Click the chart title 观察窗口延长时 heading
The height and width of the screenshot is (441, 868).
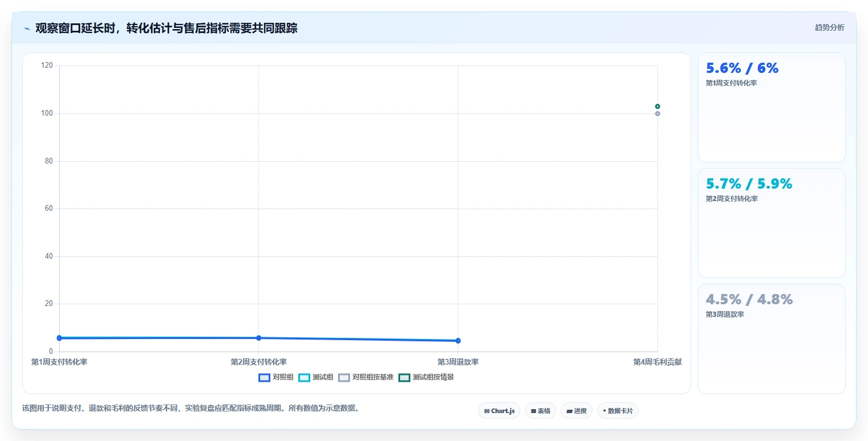[166, 28]
